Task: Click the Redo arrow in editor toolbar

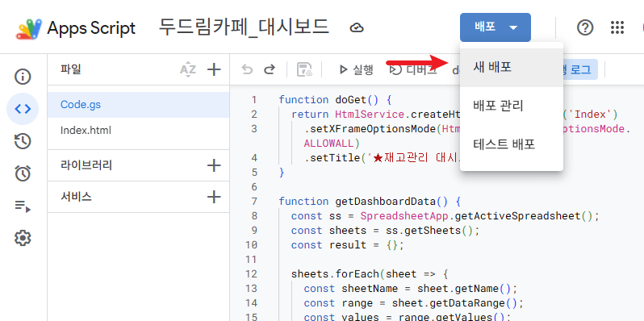Action: point(269,69)
